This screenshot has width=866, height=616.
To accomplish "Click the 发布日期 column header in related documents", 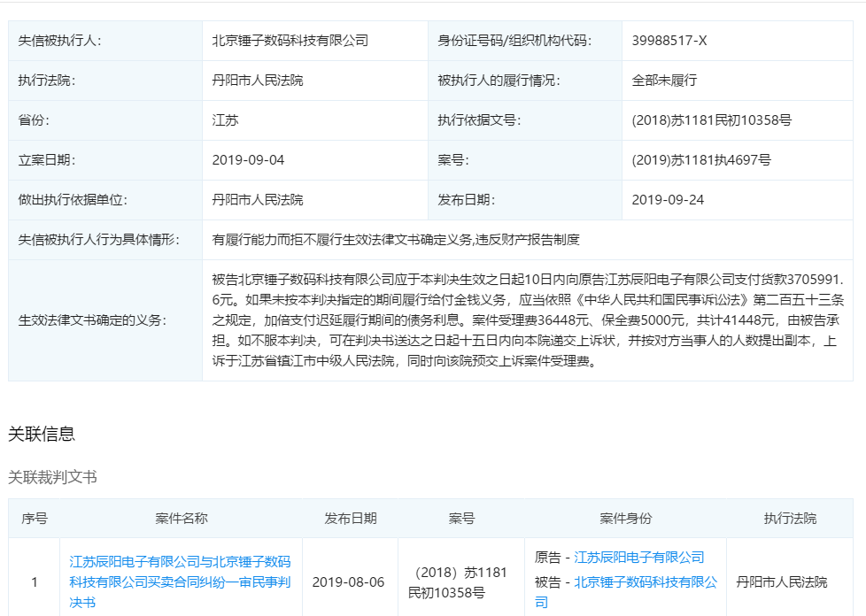I will (x=350, y=519).
